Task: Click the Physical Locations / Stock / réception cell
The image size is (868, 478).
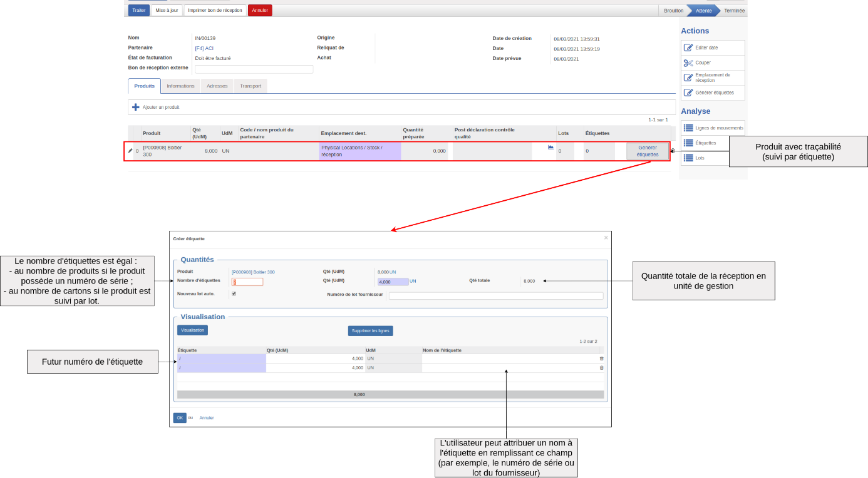Action: click(360, 151)
